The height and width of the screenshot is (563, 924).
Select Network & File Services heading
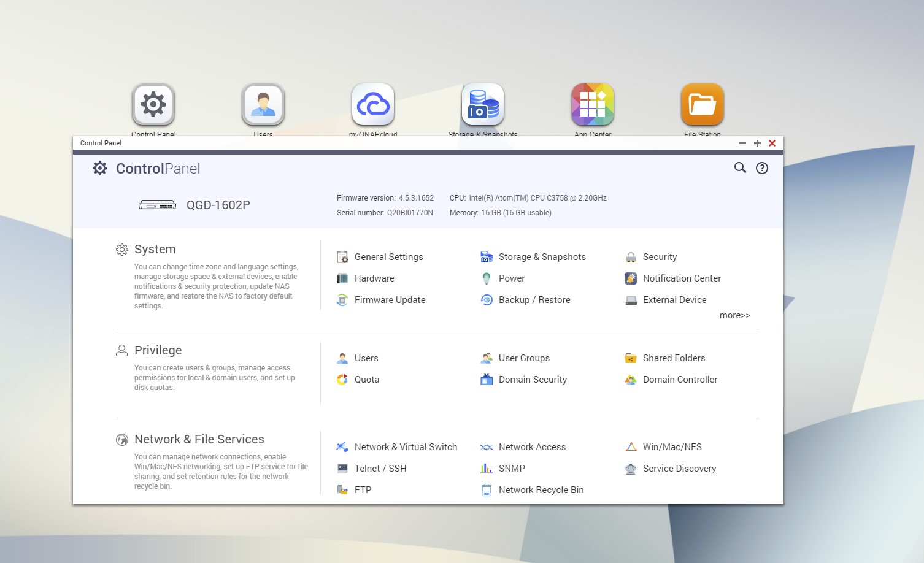(x=199, y=439)
